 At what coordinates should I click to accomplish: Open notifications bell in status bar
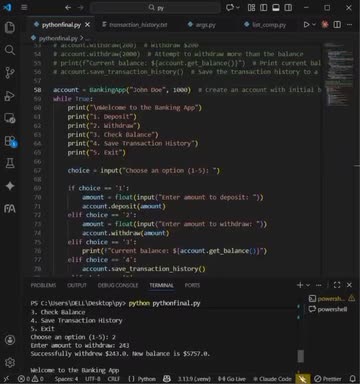[x=352, y=379]
